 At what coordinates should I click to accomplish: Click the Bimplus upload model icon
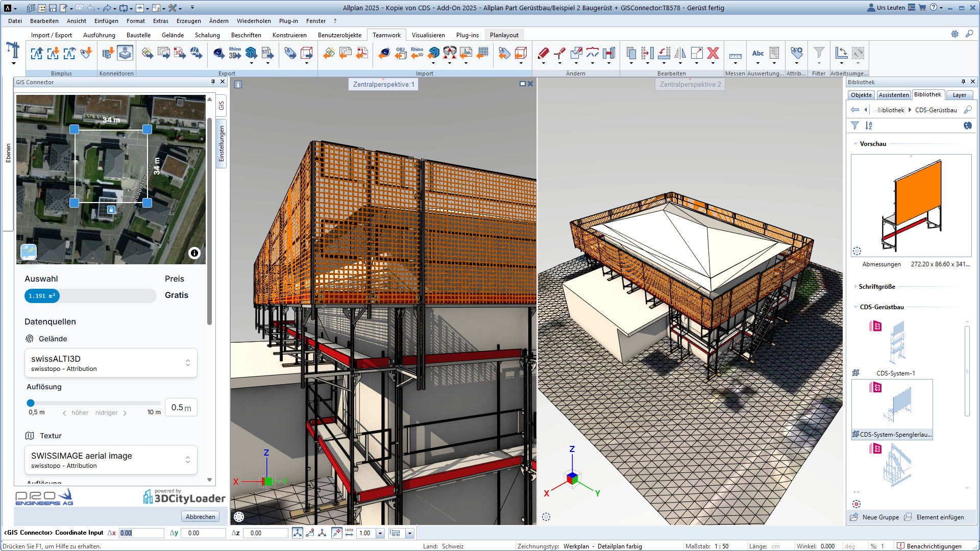coord(37,53)
